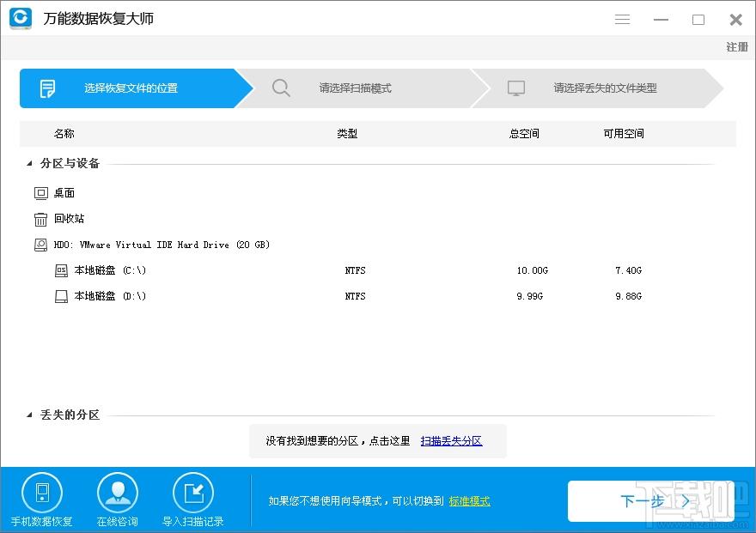Image resolution: width=756 pixels, height=533 pixels.
Task: Open the hamburger menu icon
Action: tap(622, 19)
